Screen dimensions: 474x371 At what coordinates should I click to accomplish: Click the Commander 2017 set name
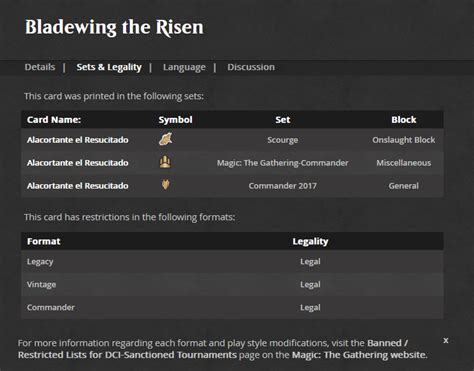click(283, 186)
